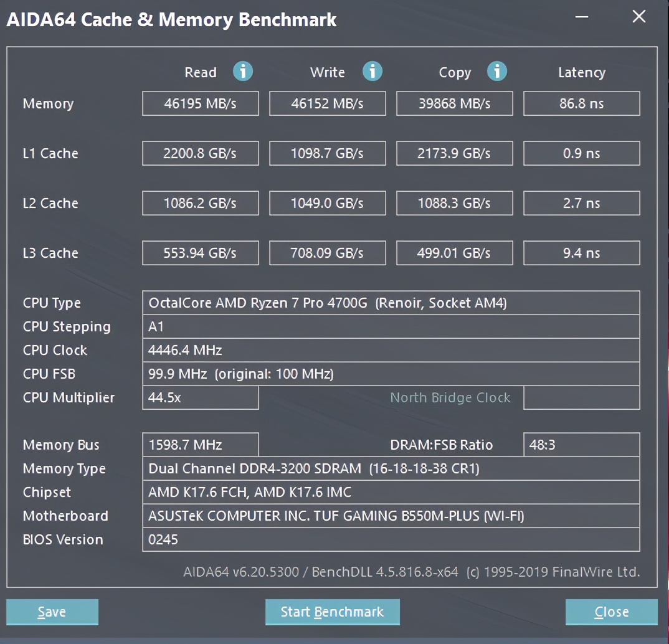Click the Memory Type label
The height and width of the screenshot is (644, 669).
[64, 469]
